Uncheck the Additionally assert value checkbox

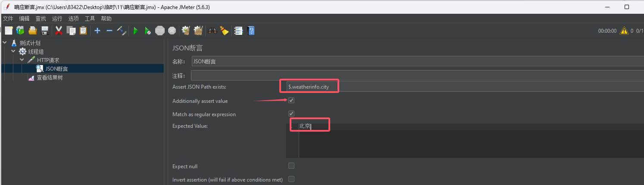pos(291,100)
